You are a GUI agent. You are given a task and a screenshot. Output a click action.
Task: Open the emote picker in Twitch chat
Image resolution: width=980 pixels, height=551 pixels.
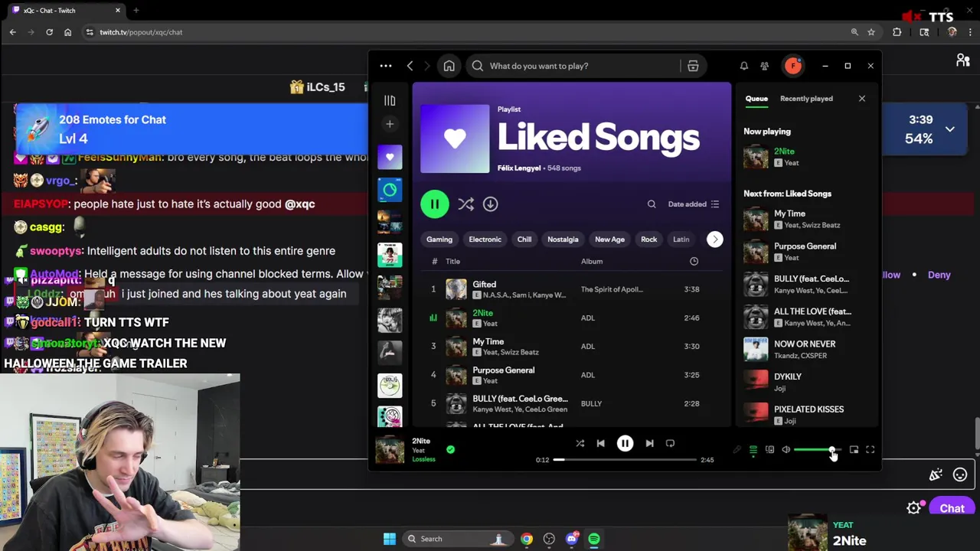[960, 475]
